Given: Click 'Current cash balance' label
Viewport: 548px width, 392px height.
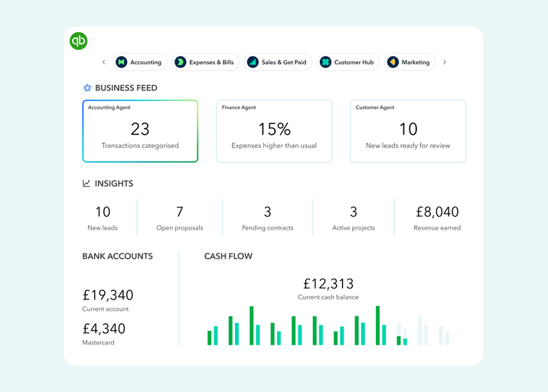Looking at the screenshot, I should click(328, 297).
